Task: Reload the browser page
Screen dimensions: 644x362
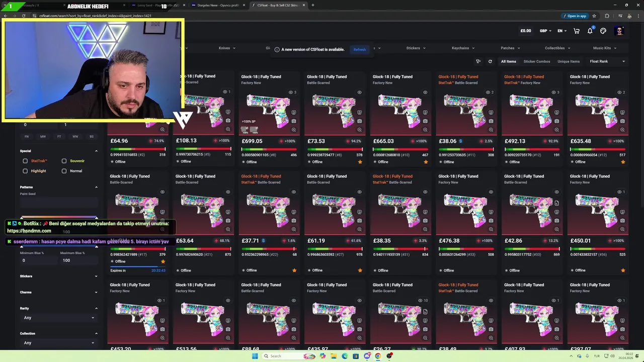Action: [x=23, y=16]
